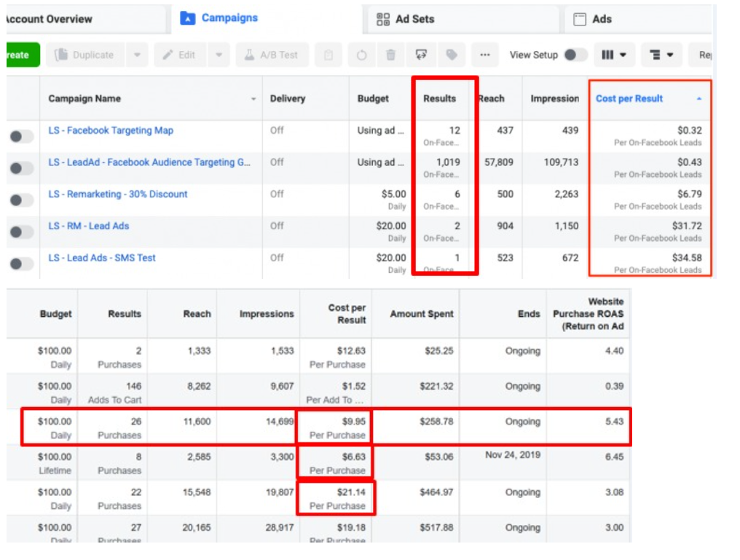
Task: Toggle the Remarketing 30% Discount campaign switch
Action: tap(21, 200)
